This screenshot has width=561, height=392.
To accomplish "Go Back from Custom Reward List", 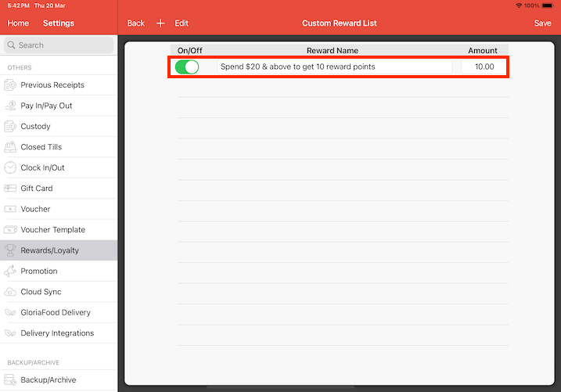I will tap(135, 23).
